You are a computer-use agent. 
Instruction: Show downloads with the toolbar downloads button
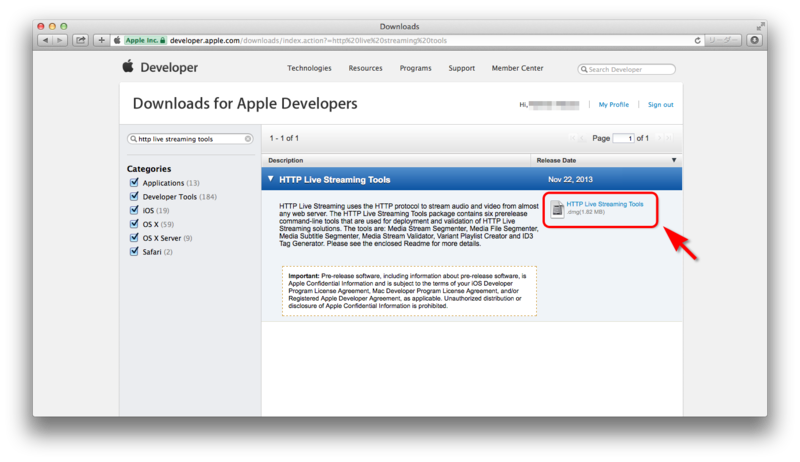tap(754, 40)
